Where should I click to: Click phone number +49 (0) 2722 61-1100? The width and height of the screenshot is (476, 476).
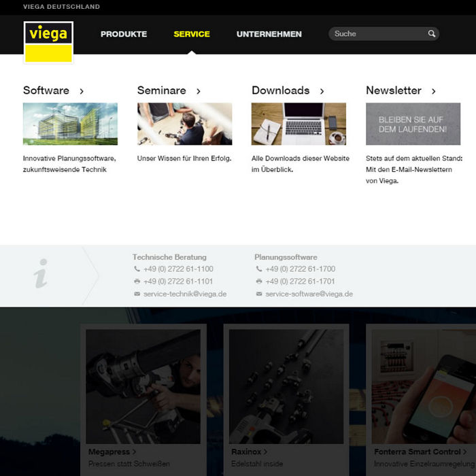[x=178, y=269]
